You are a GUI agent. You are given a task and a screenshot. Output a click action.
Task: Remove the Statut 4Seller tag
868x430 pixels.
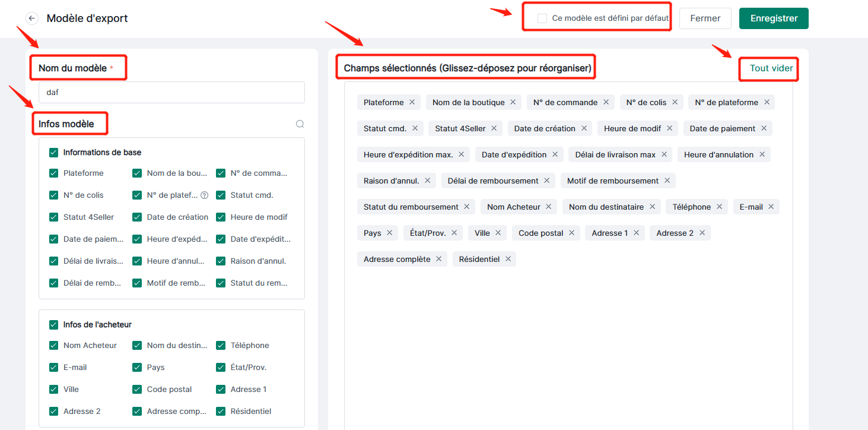pyautogui.click(x=494, y=128)
